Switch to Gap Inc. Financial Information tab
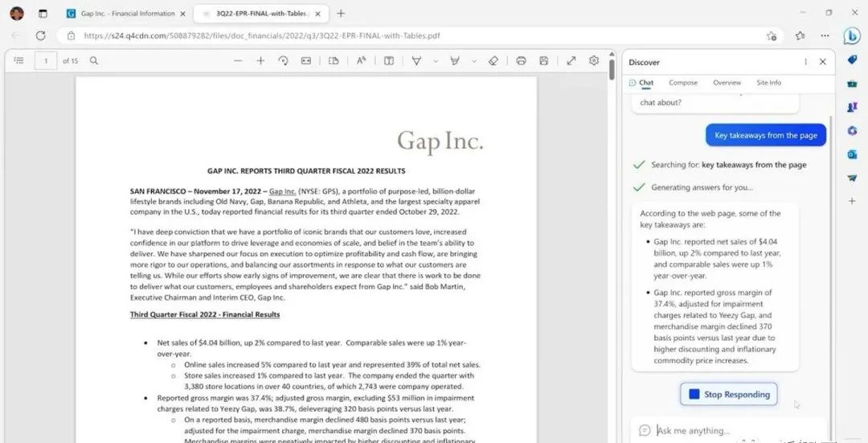The height and width of the screenshot is (443, 868). pyautogui.click(x=125, y=14)
